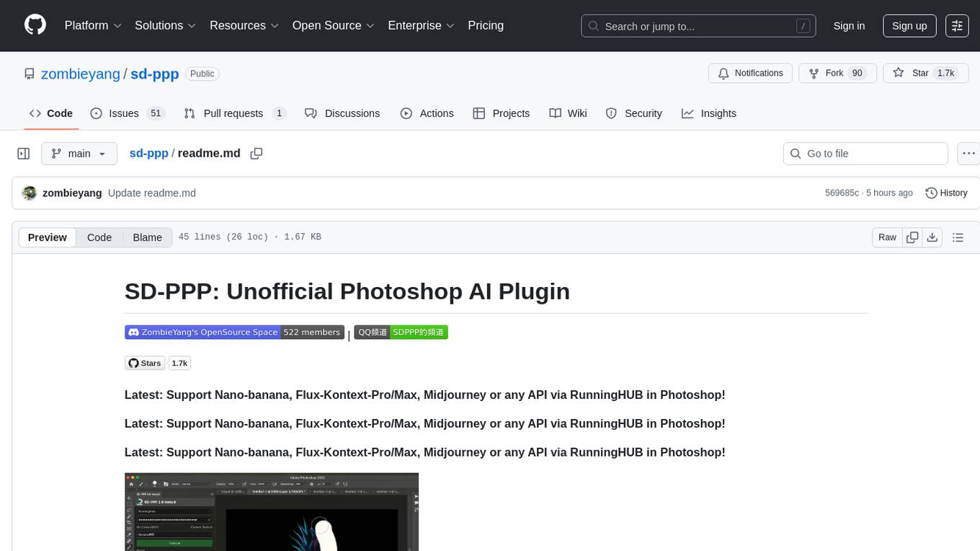
Task: View the file History
Action: click(946, 193)
